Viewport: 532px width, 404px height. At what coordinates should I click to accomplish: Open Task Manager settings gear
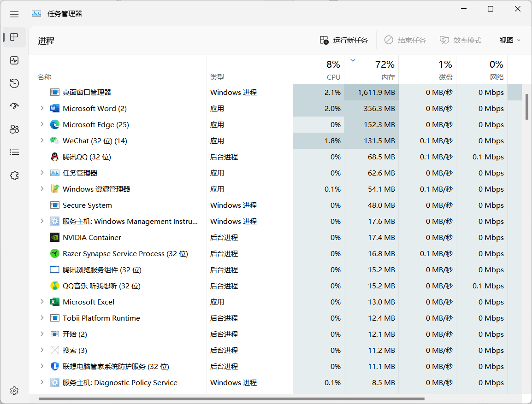point(14,391)
